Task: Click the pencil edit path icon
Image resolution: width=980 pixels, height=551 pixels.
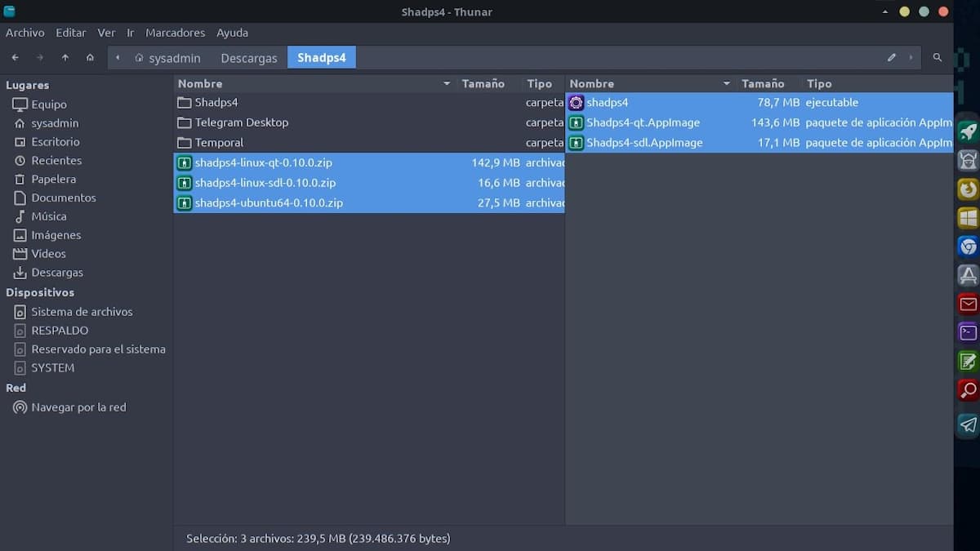Action: 891,58
